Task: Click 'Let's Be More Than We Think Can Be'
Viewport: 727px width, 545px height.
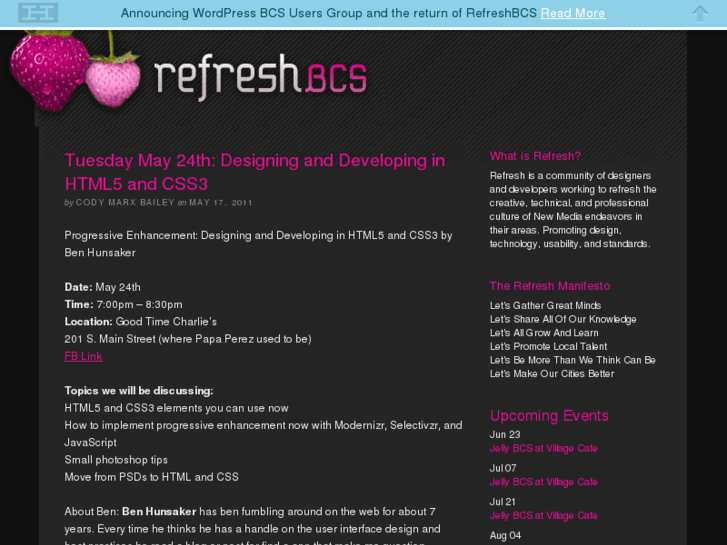Action: pyautogui.click(x=573, y=360)
